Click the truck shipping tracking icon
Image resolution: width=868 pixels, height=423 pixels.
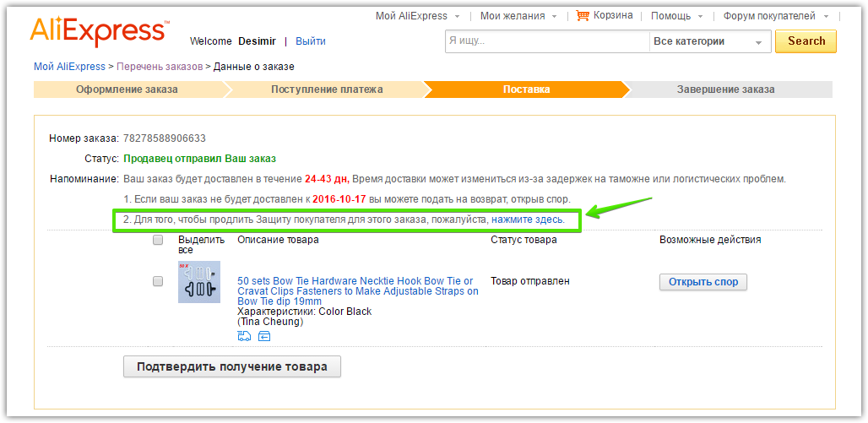[243, 335]
